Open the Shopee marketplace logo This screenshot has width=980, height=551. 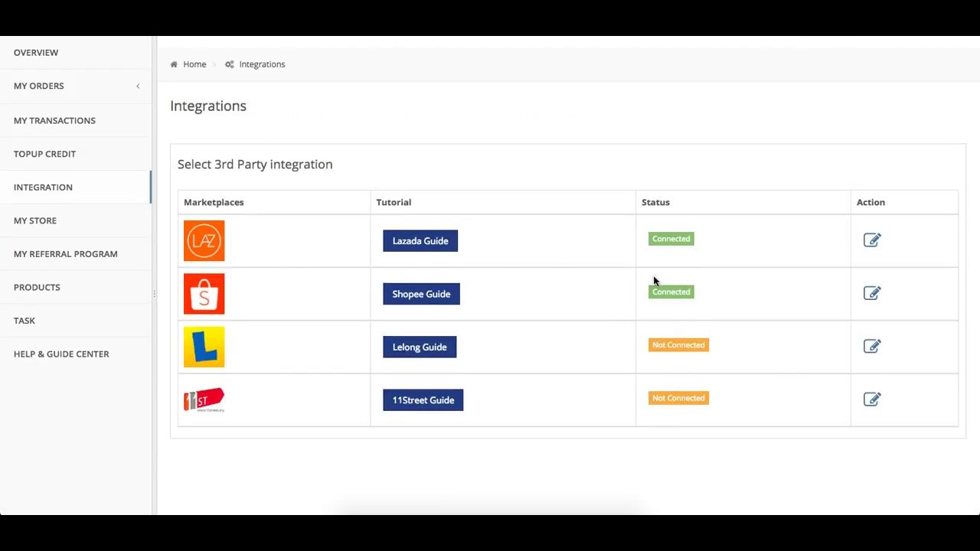pos(204,294)
